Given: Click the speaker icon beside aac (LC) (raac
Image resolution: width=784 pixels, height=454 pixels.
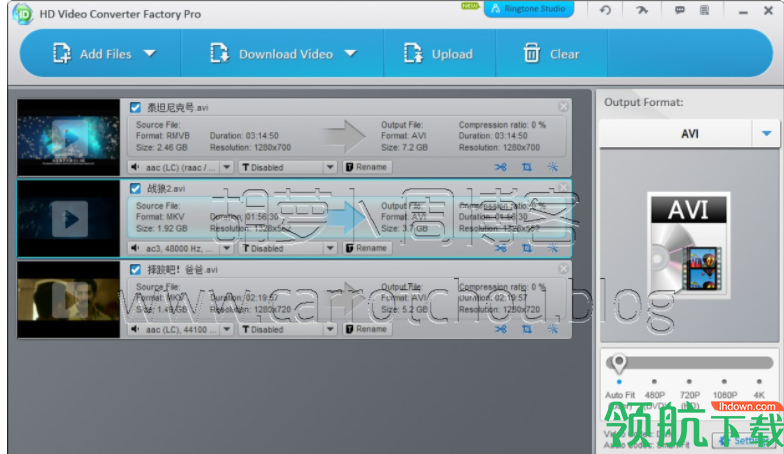Looking at the screenshot, I should pyautogui.click(x=135, y=167).
